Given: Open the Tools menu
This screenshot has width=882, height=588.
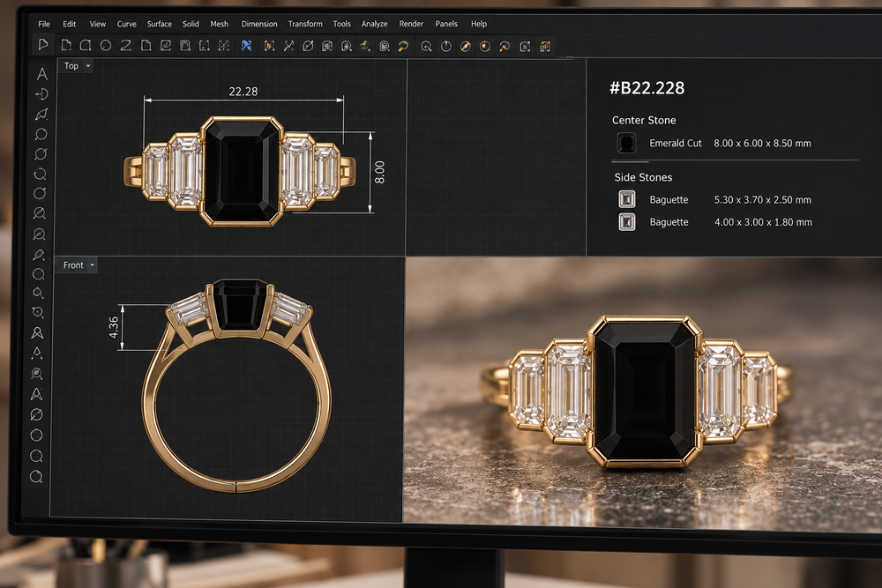Looking at the screenshot, I should tap(341, 24).
